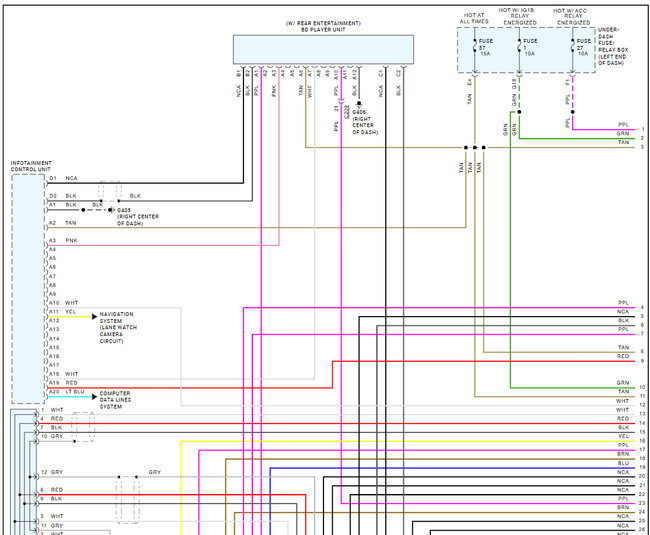Click the C229 connector label
This screenshot has width=650, height=535.
point(347,112)
